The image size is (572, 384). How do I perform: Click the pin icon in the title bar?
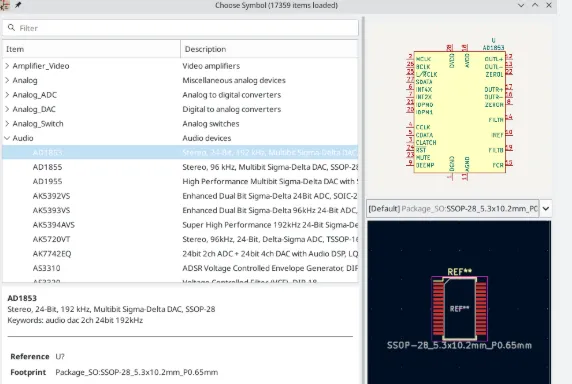point(18,5)
